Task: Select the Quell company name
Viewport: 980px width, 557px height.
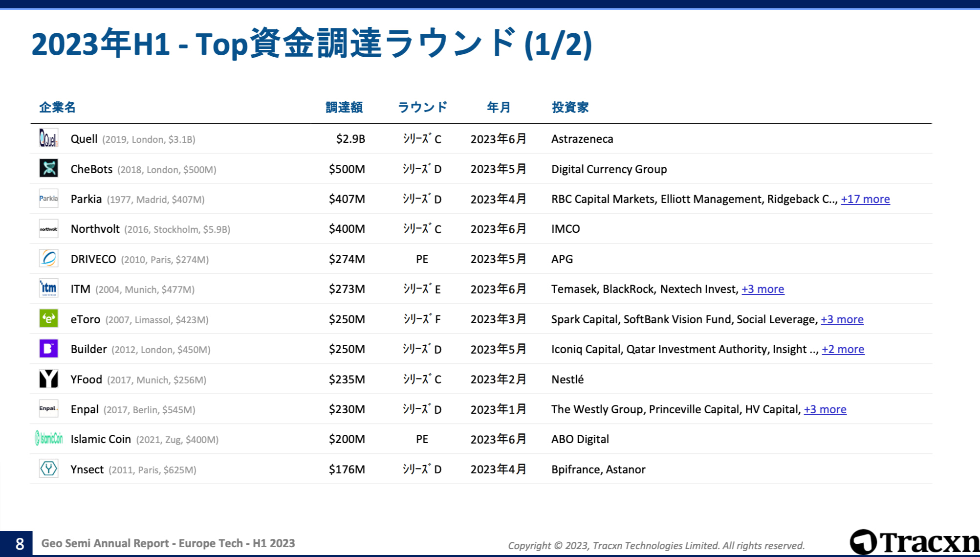Action: 84,139
